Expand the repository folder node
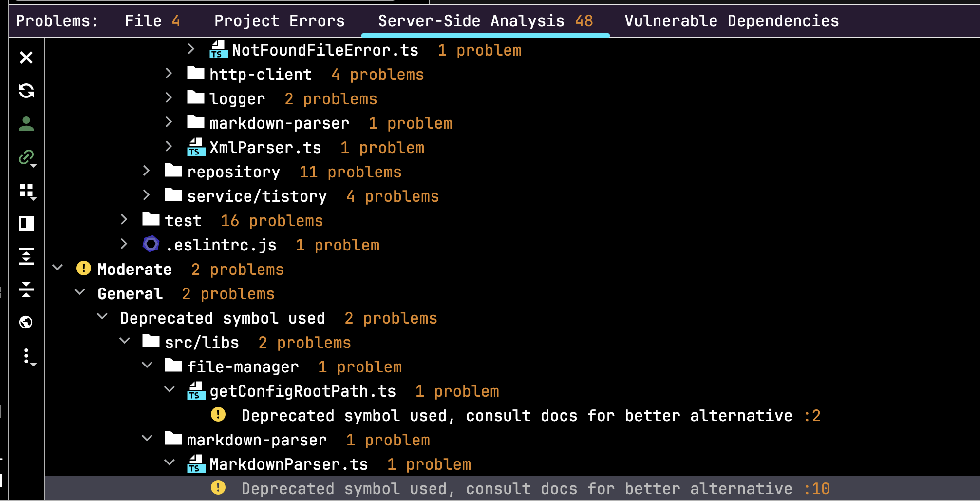 [x=146, y=172]
